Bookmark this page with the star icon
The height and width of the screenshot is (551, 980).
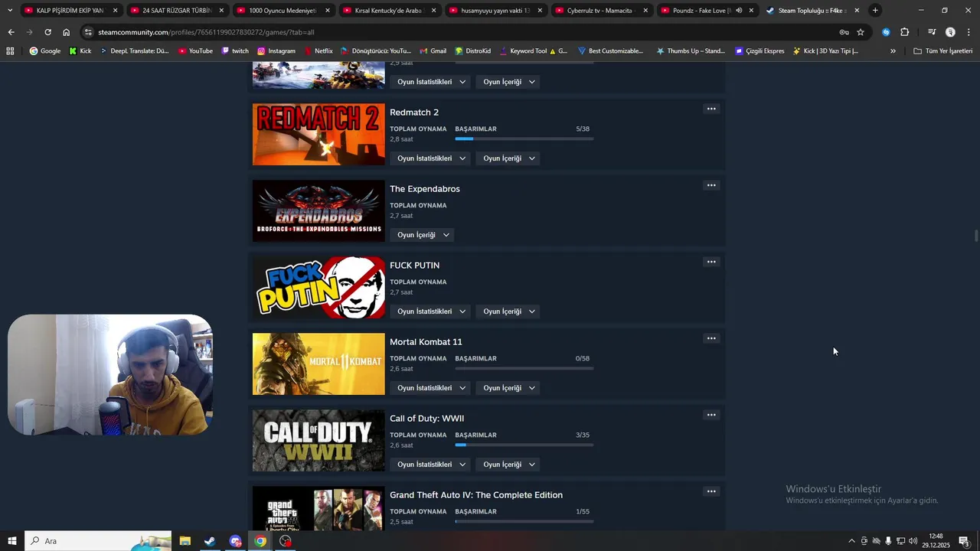[x=861, y=32]
